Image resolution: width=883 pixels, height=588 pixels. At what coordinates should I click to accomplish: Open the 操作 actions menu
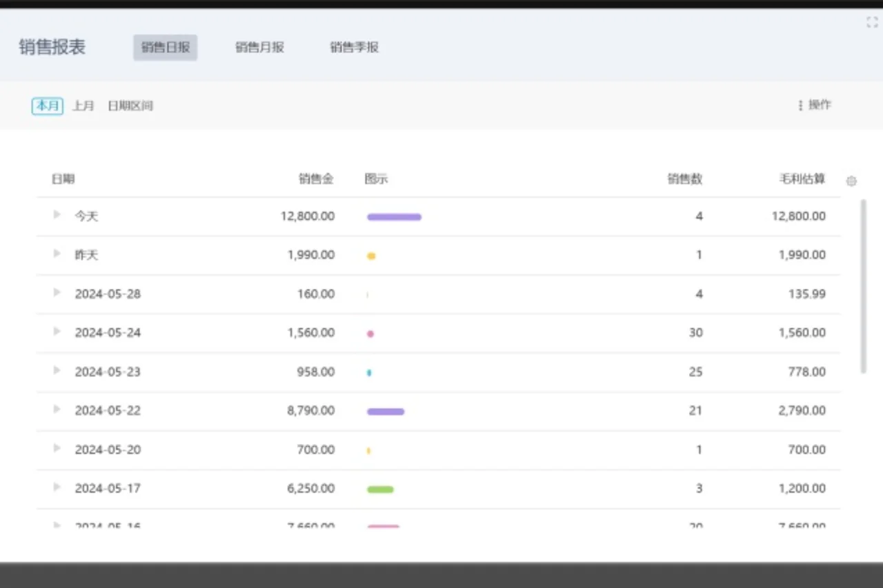(815, 105)
